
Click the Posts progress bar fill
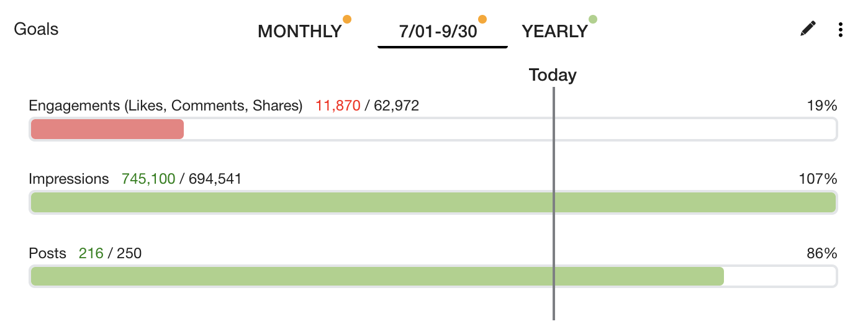[377, 276]
